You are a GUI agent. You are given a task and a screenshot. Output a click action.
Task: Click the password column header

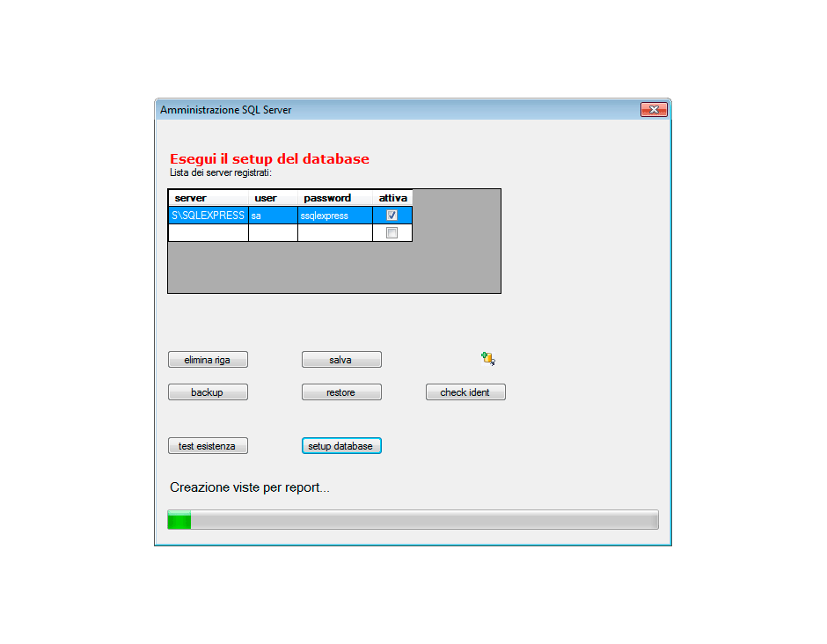(335, 198)
